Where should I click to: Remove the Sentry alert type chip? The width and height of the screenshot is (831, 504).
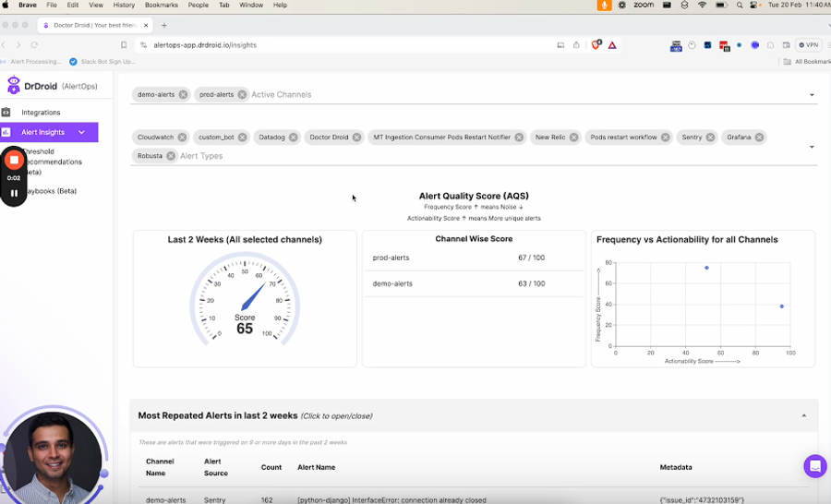click(710, 138)
